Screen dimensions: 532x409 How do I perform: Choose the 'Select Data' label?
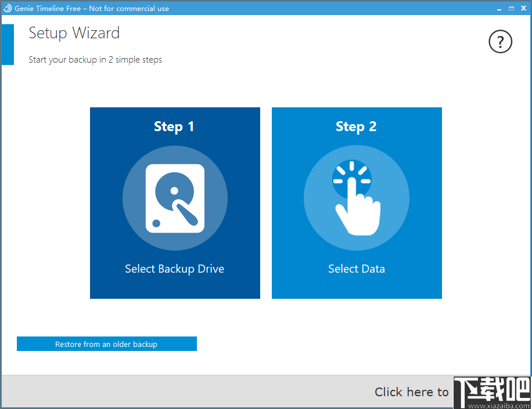(357, 269)
